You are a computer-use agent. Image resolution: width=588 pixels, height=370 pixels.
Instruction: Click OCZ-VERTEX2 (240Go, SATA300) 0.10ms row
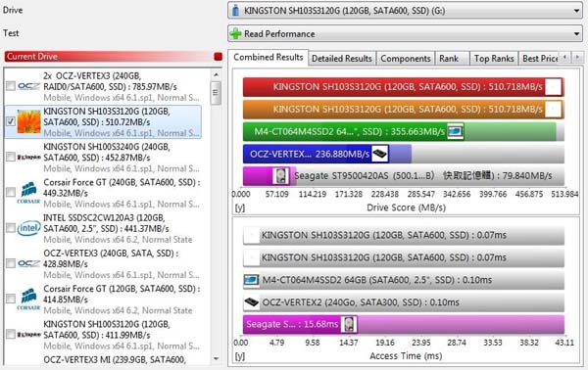tap(404, 302)
